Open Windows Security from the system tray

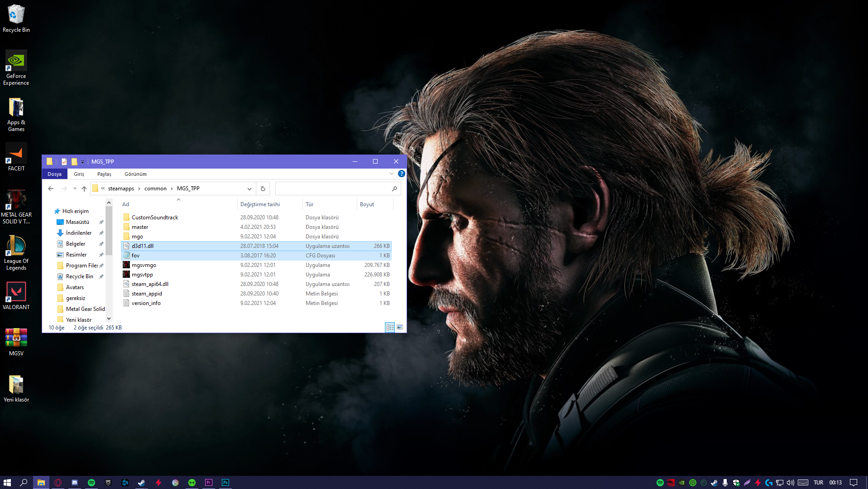(736, 483)
